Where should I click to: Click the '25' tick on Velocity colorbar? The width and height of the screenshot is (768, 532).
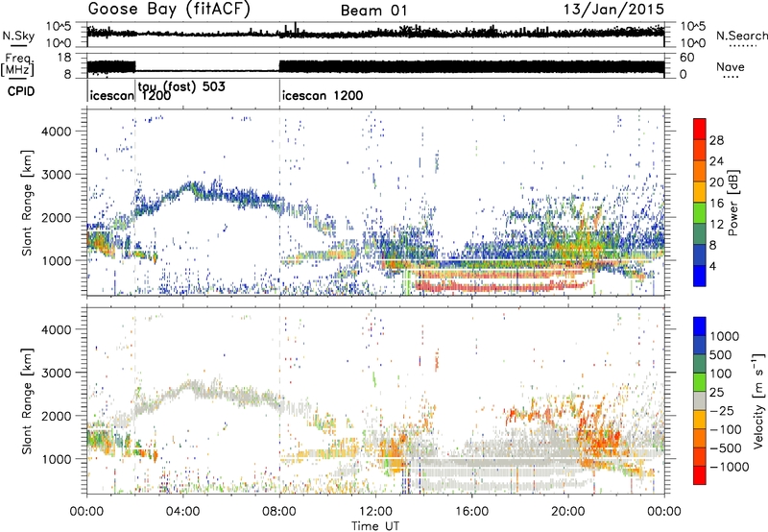717,392
